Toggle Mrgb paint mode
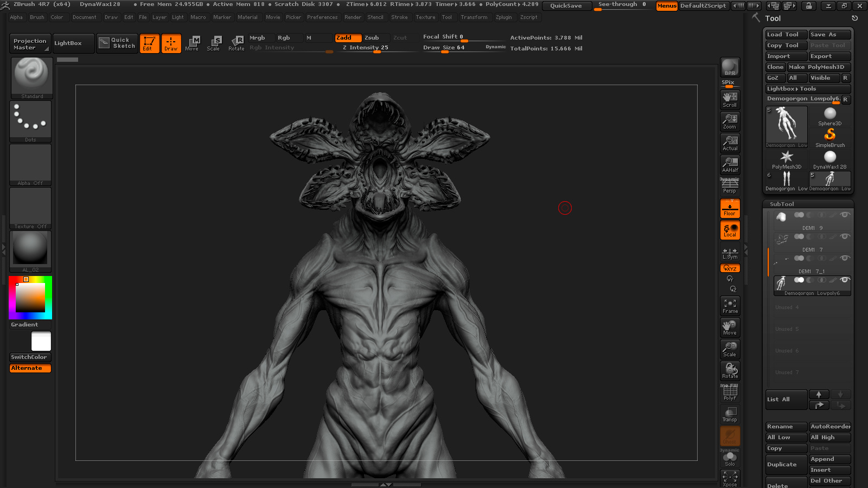Viewport: 868px width, 488px height. pyautogui.click(x=261, y=38)
